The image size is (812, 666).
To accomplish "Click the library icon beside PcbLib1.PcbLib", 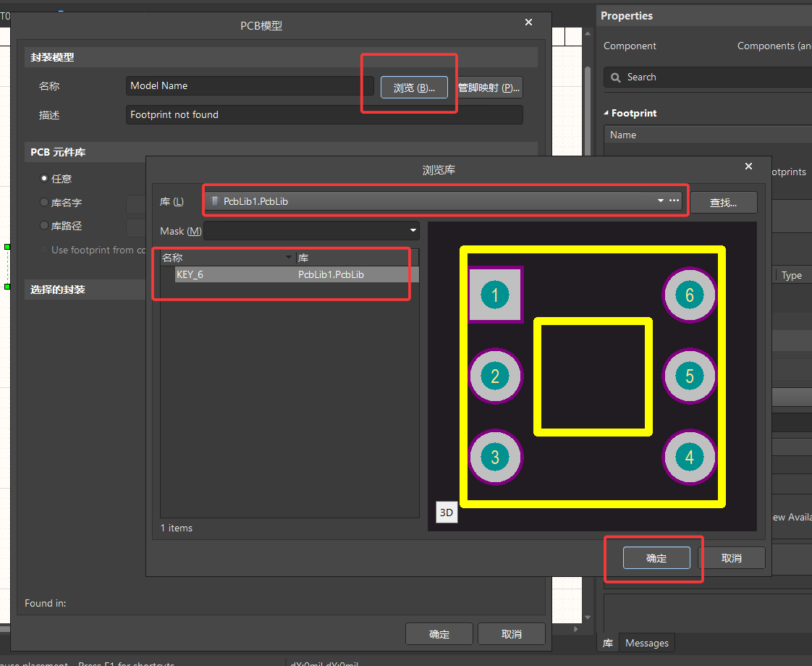I will [x=215, y=201].
